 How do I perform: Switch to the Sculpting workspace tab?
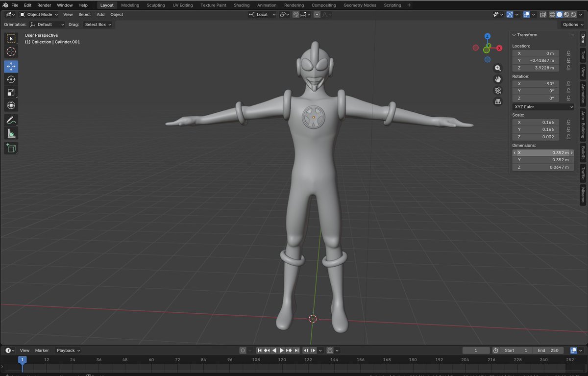pyautogui.click(x=156, y=5)
